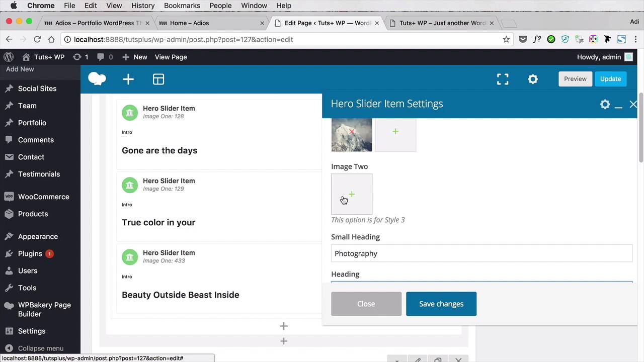Add an image under Image Two
Screen dimensions: 644x362
tap(352, 194)
